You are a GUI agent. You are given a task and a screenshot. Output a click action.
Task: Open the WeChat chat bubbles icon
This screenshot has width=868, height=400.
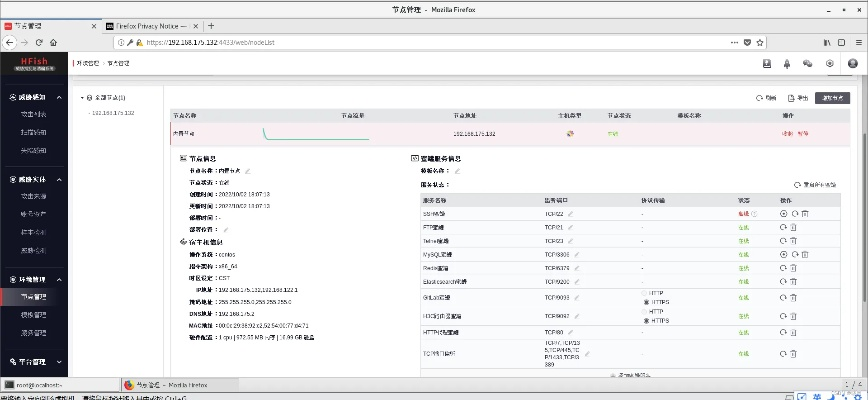pyautogui.click(x=808, y=64)
